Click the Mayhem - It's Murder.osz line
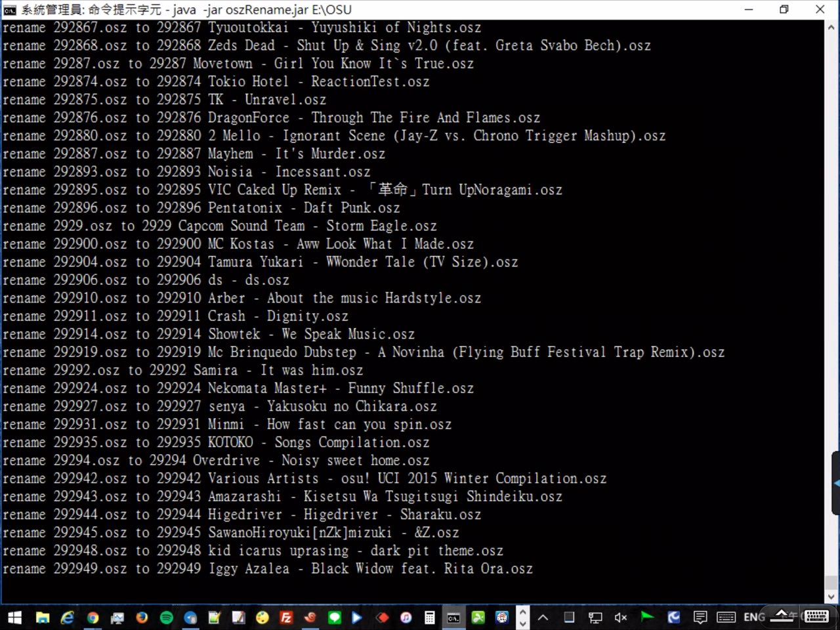 tap(194, 154)
